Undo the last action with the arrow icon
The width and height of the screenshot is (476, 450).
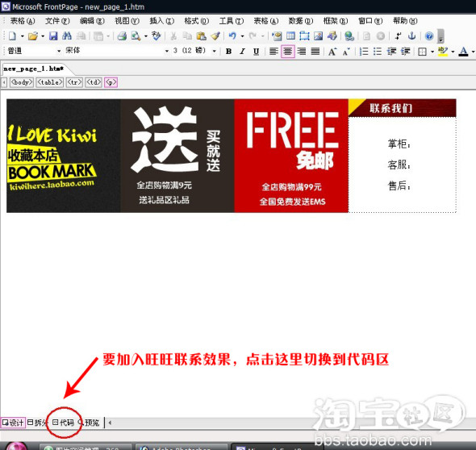click(232, 36)
